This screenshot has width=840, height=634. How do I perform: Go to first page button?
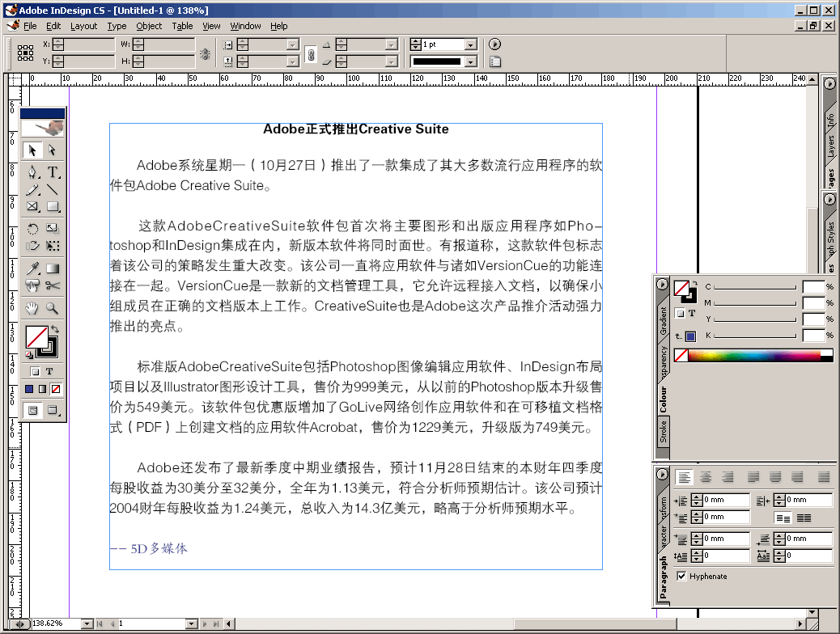click(100, 623)
